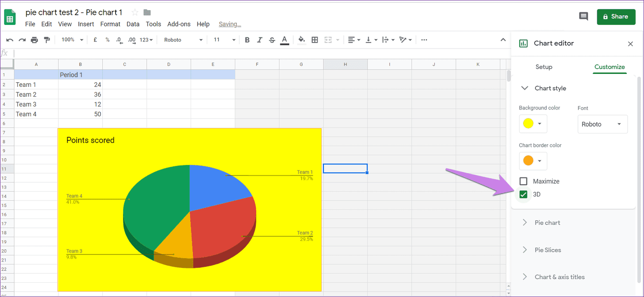Click the document title field
Image resolution: width=644 pixels, height=297 pixels.
point(74,12)
